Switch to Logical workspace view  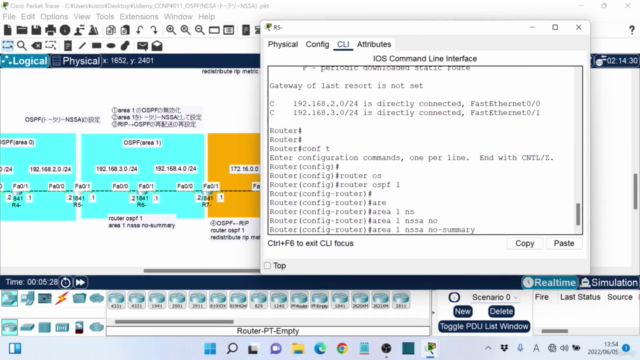(24, 61)
